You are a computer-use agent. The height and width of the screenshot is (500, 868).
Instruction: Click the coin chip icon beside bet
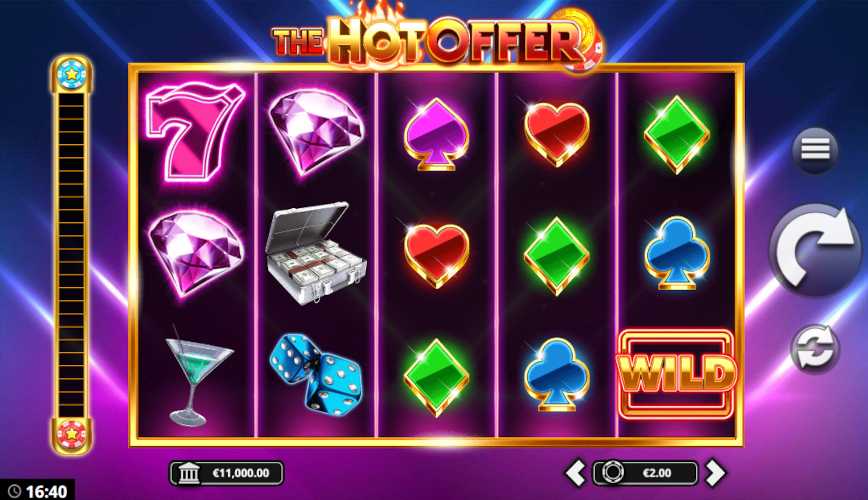[612, 473]
